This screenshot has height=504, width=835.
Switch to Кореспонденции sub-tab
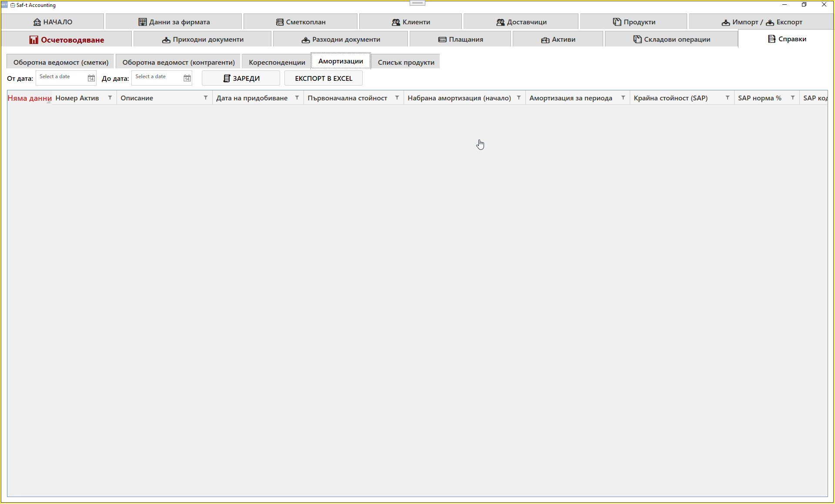pyautogui.click(x=277, y=62)
